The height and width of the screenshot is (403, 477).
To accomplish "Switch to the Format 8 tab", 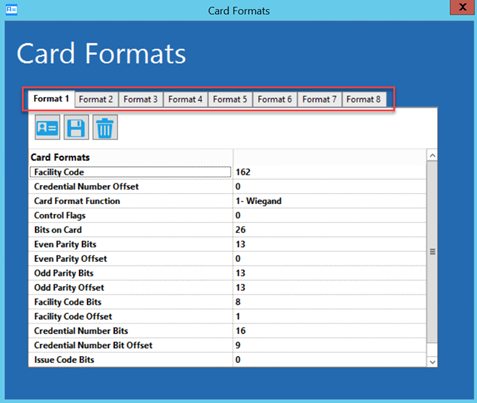I will (x=364, y=99).
